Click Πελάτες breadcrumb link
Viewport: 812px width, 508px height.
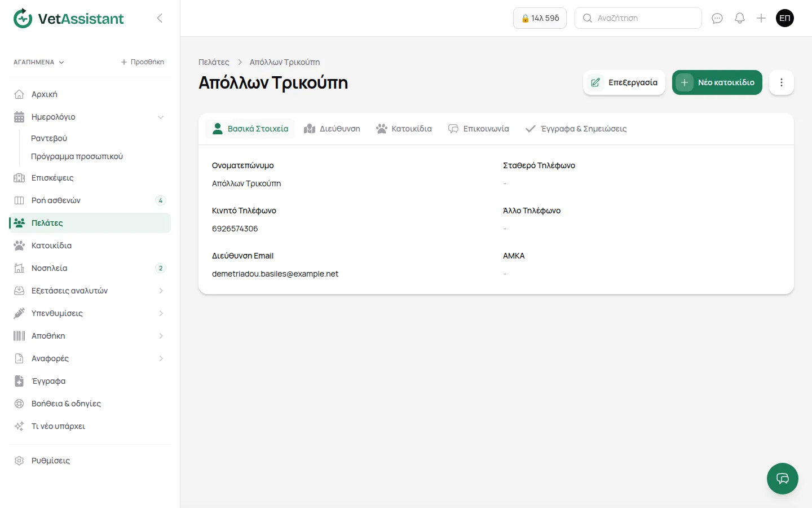pyautogui.click(x=214, y=62)
